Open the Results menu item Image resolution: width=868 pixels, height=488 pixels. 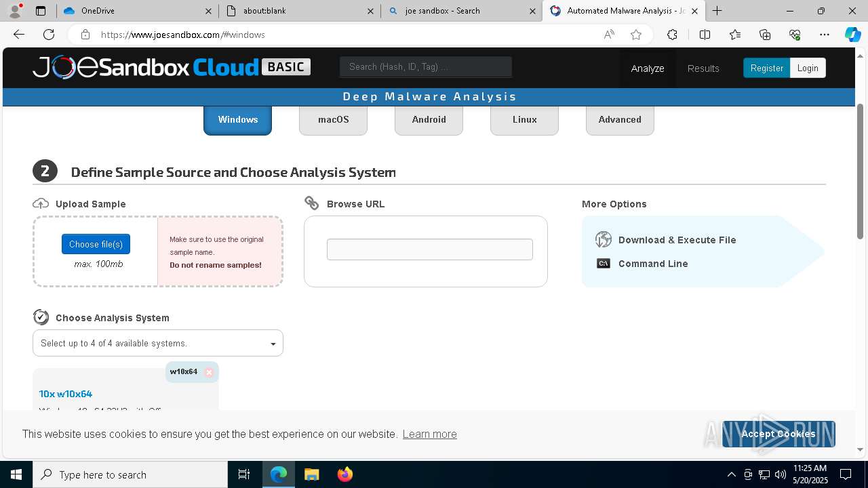pyautogui.click(x=703, y=68)
